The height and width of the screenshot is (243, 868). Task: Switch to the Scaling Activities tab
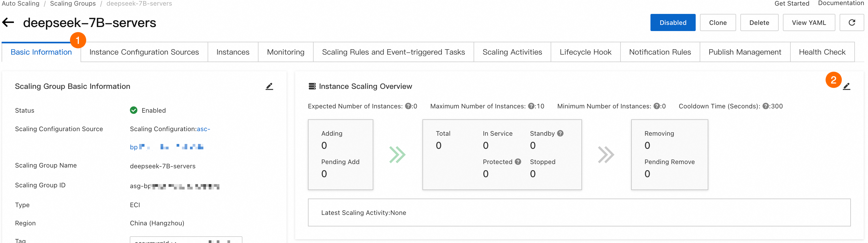(x=512, y=52)
